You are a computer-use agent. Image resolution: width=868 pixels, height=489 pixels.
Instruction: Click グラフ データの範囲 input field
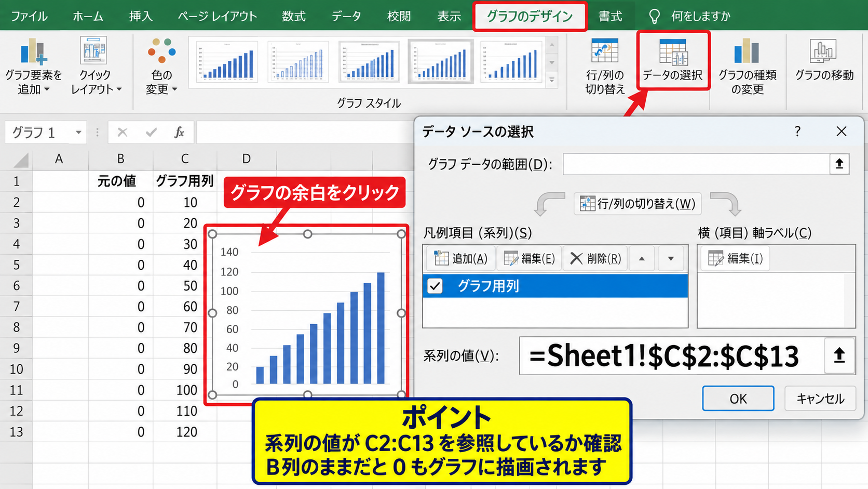point(696,164)
